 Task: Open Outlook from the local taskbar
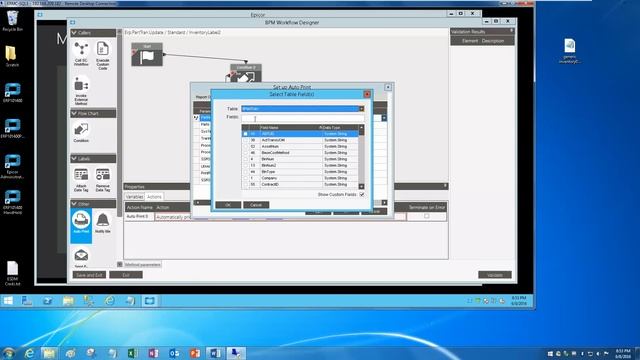point(174,353)
